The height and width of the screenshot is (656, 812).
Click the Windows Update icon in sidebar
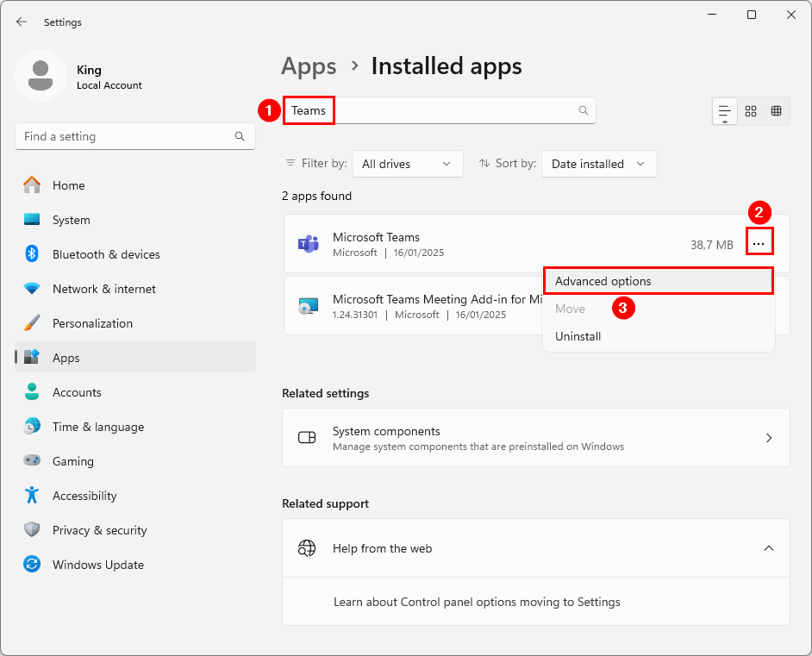pyautogui.click(x=32, y=565)
